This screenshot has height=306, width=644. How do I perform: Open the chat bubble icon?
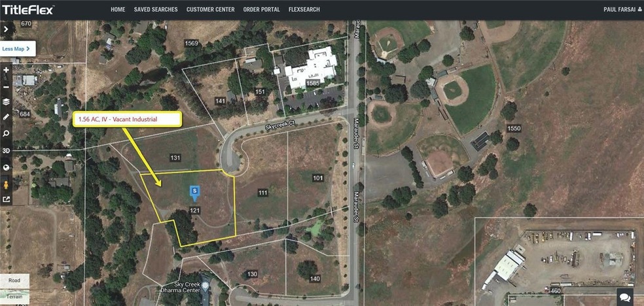coord(625,297)
